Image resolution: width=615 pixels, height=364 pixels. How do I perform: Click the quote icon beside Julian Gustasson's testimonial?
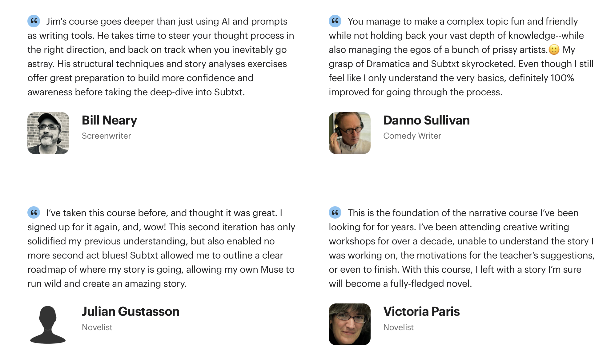click(34, 212)
